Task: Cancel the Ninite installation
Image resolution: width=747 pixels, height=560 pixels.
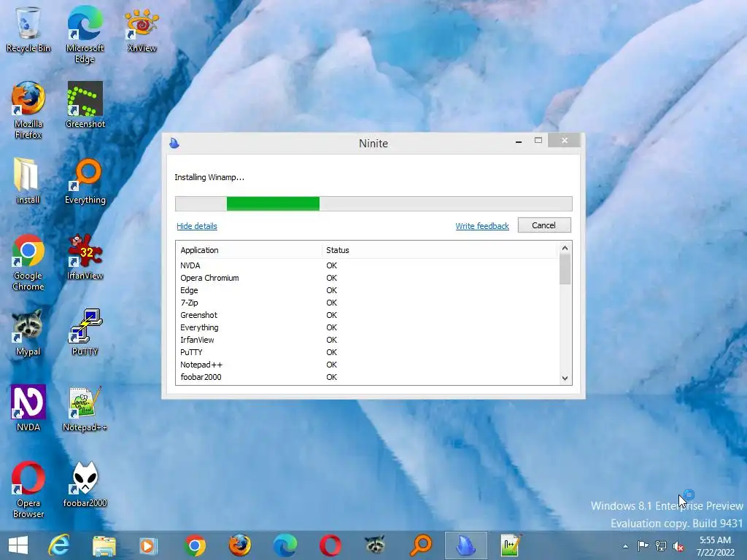Action: (544, 225)
